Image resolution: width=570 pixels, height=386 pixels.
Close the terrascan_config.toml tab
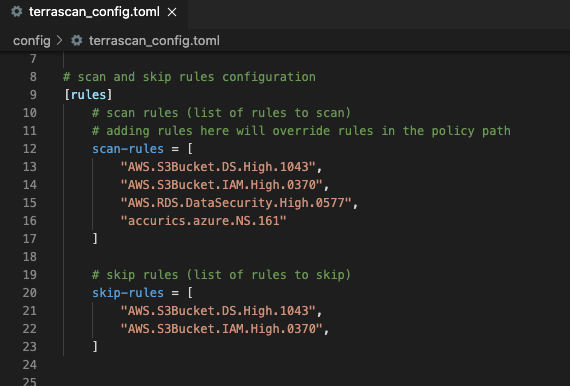(x=172, y=12)
